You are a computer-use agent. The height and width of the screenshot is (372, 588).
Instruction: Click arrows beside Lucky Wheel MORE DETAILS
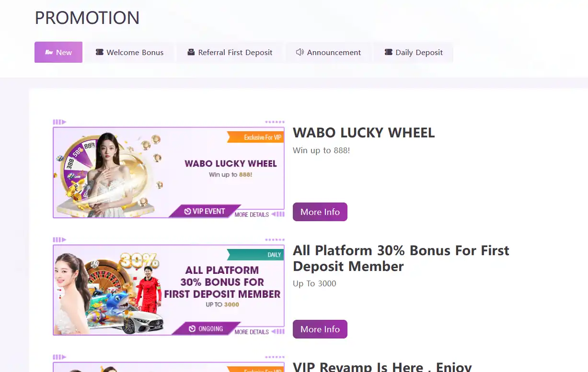pyautogui.click(x=278, y=214)
